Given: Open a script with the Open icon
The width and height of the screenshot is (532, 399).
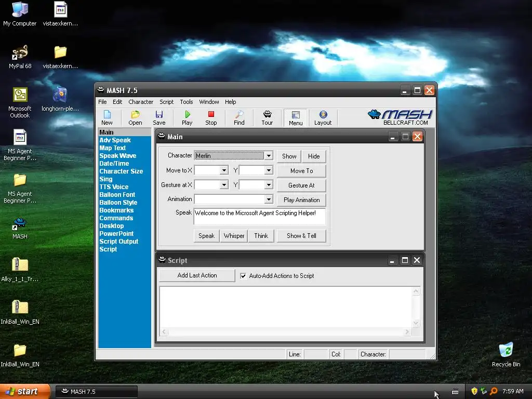Looking at the screenshot, I should 135,118.
